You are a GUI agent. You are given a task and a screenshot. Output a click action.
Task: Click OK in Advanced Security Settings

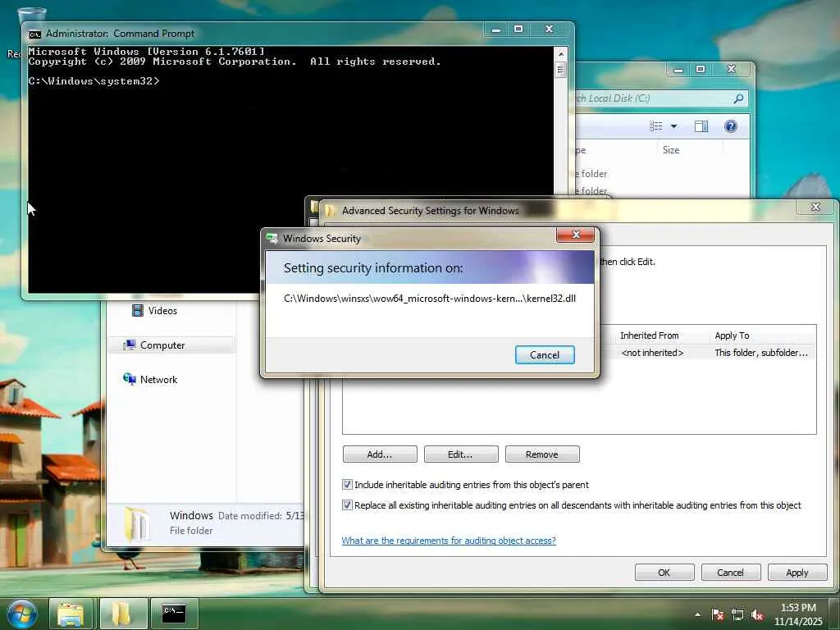[x=664, y=572]
